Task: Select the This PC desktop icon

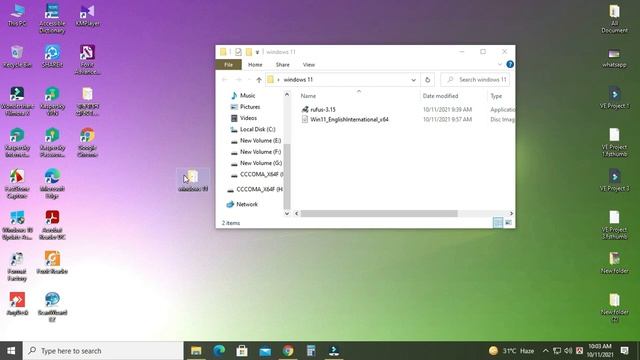Action: [17, 15]
